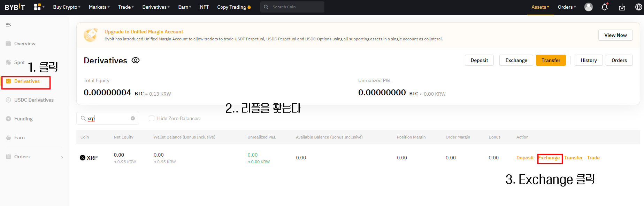Open the language globe icon

click(x=639, y=7)
